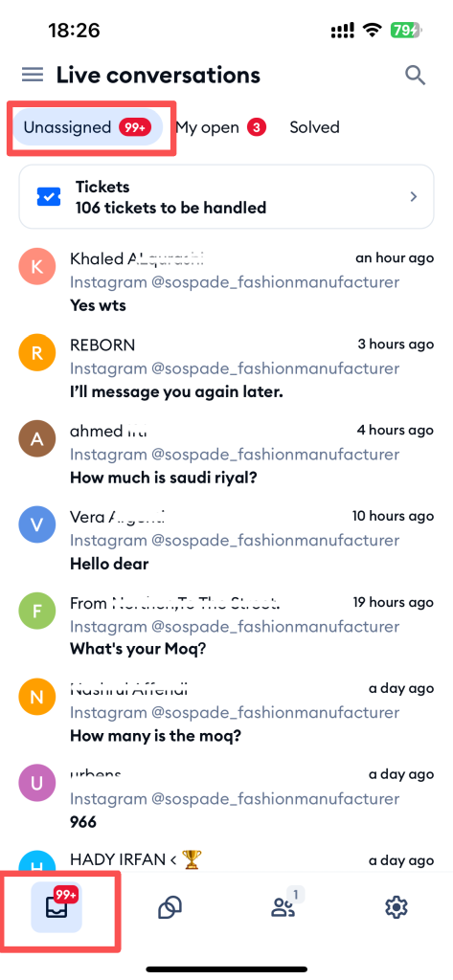This screenshot has height=980, width=453.
Task: Tap the blue ticket icon
Action: click(49, 197)
